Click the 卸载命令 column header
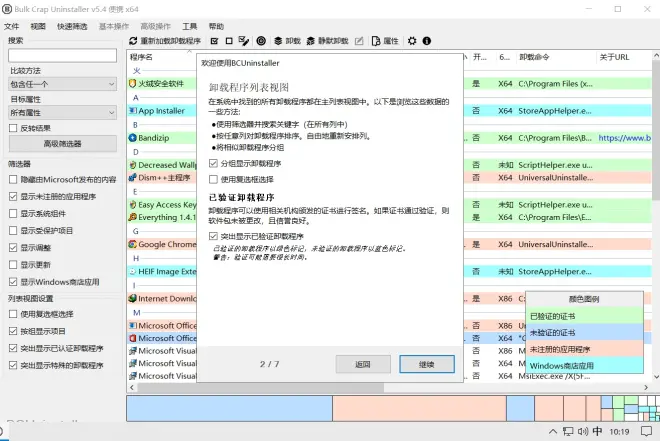The image size is (660, 441). 534,57
